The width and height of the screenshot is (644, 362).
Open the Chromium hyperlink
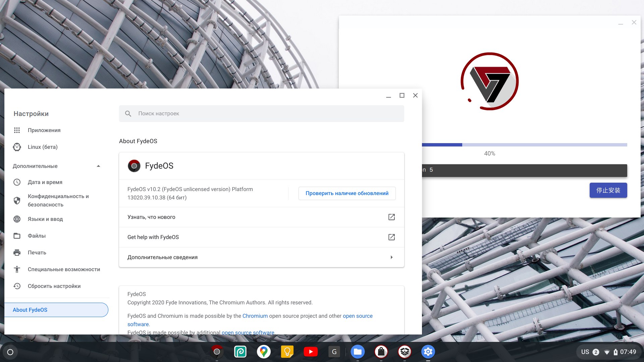255,316
